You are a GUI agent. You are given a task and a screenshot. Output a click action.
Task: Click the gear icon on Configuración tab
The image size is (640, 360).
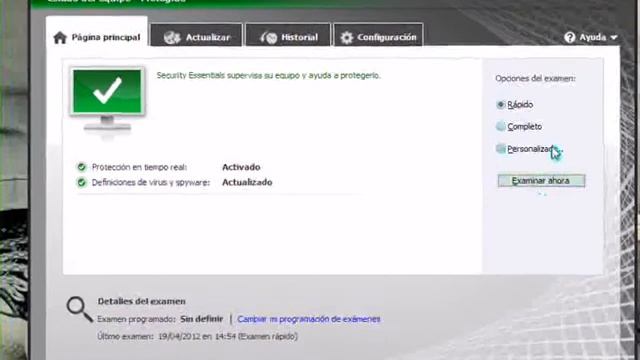[347, 38]
